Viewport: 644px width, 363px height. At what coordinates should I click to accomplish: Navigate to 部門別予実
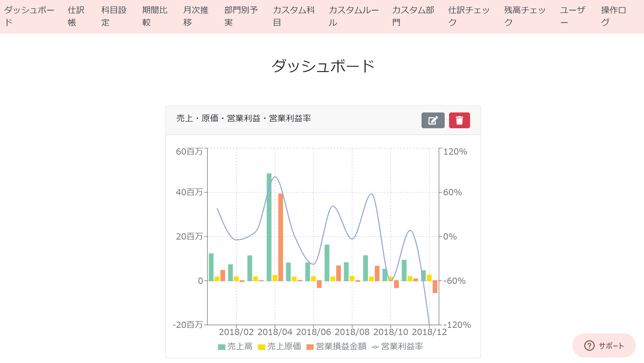tap(241, 16)
